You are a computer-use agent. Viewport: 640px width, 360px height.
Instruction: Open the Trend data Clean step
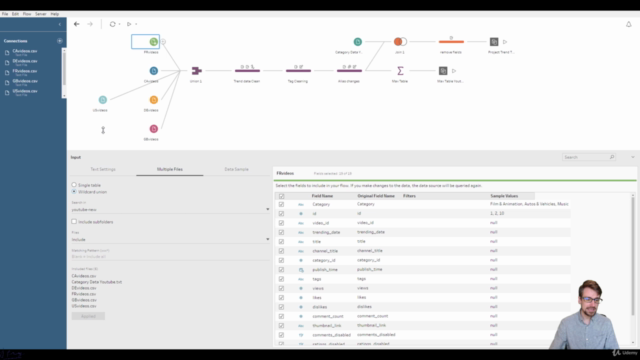click(247, 71)
